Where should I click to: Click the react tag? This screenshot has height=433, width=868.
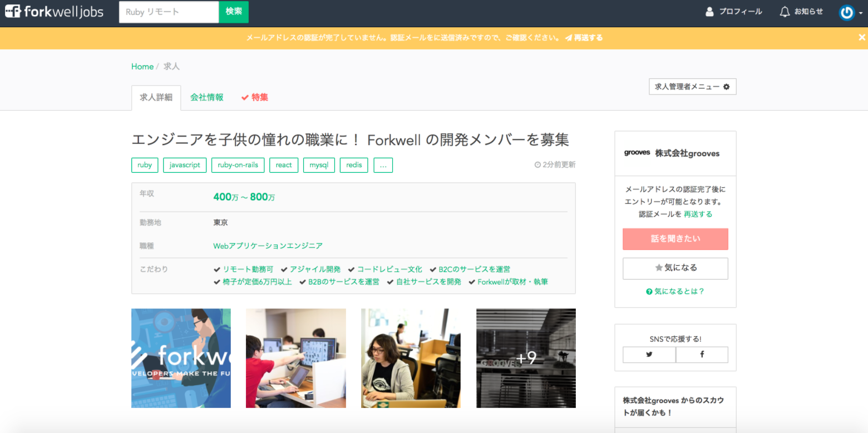pyautogui.click(x=284, y=165)
